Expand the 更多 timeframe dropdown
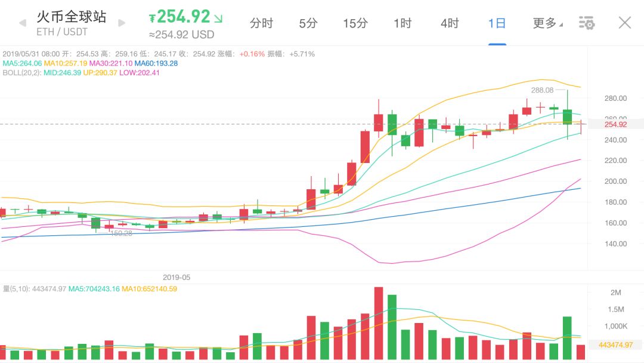The image size is (644, 363). pyautogui.click(x=547, y=23)
